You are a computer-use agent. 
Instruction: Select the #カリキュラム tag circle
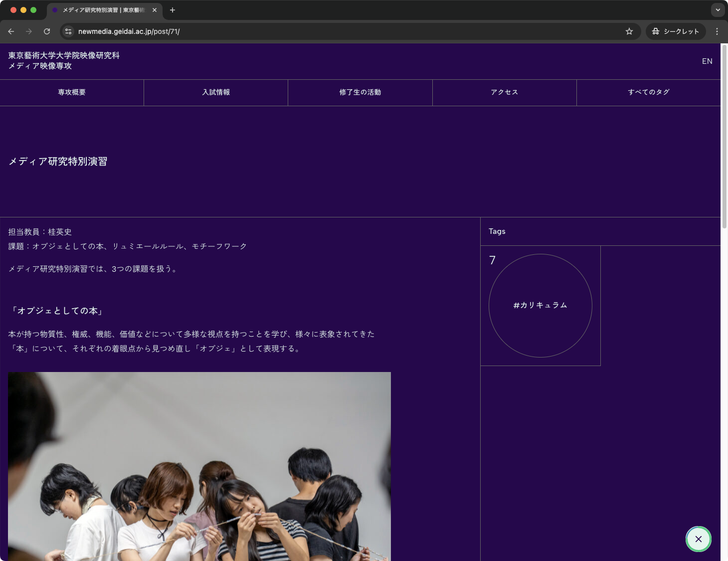pyautogui.click(x=541, y=305)
